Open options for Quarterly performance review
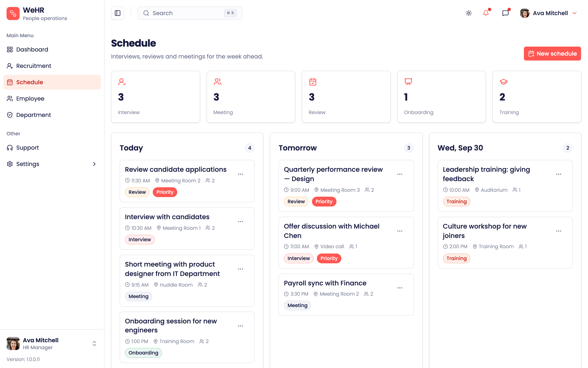 tap(400, 174)
